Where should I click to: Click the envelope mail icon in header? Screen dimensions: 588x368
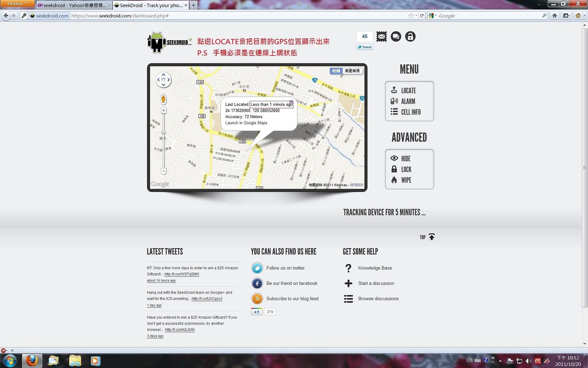click(381, 36)
